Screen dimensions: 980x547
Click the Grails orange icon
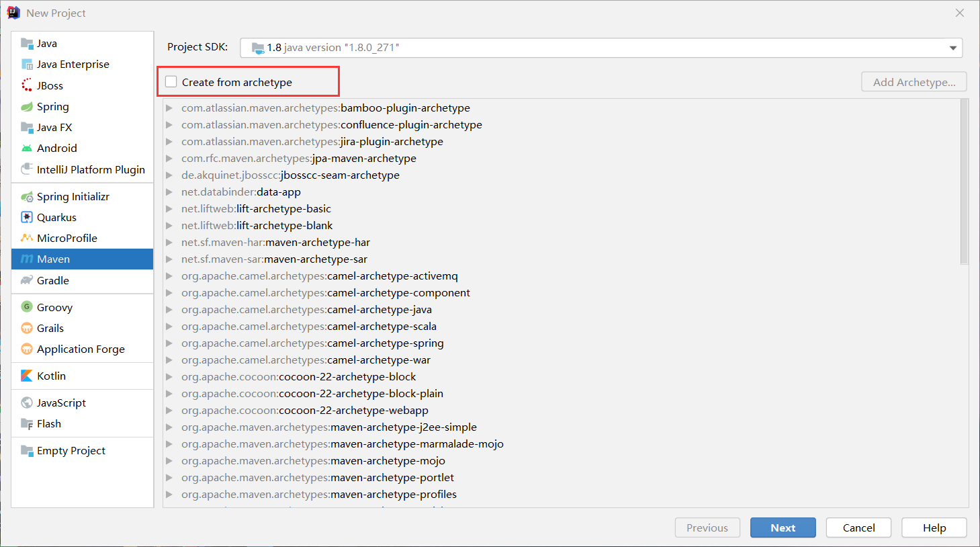tap(27, 328)
